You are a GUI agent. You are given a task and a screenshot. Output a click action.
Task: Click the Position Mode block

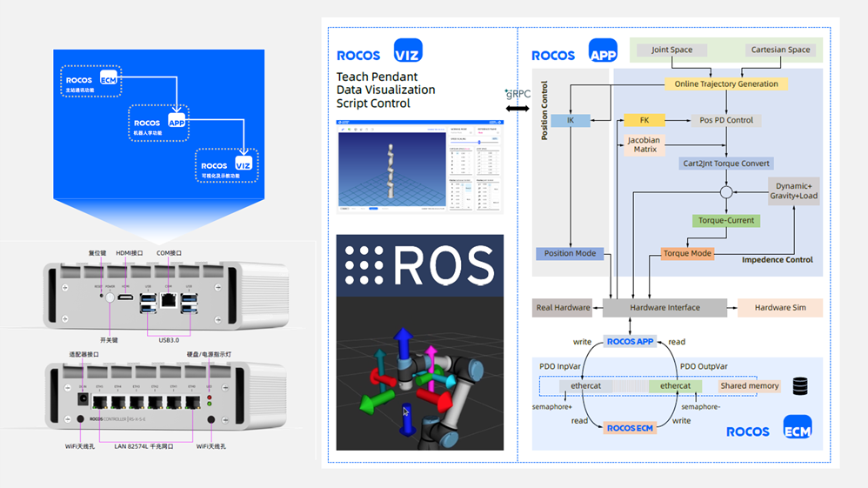pyautogui.click(x=570, y=254)
